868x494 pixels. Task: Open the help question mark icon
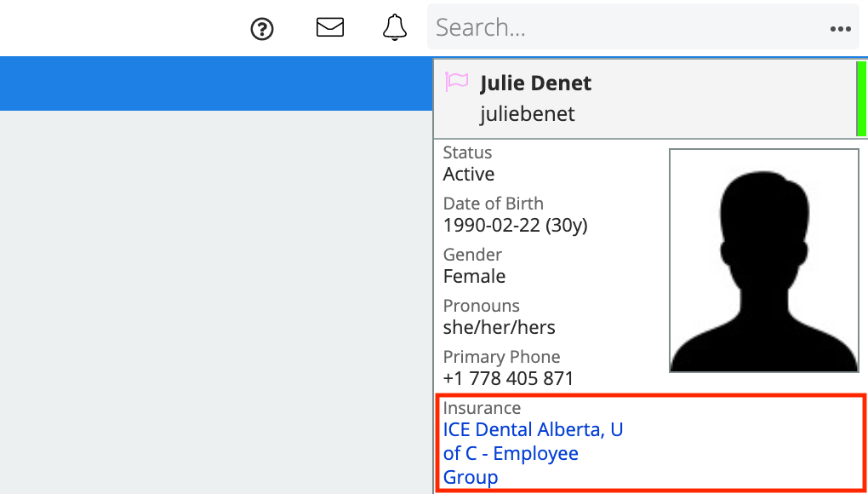(262, 29)
